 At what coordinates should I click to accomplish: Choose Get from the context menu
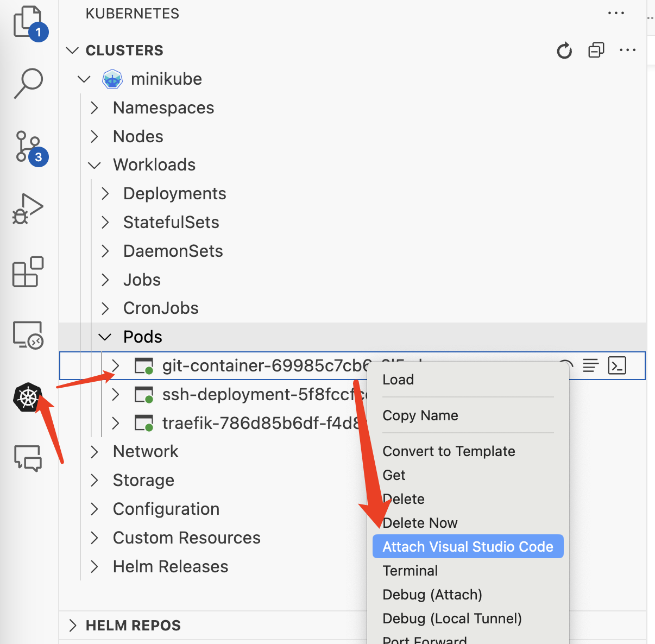(x=468, y=475)
